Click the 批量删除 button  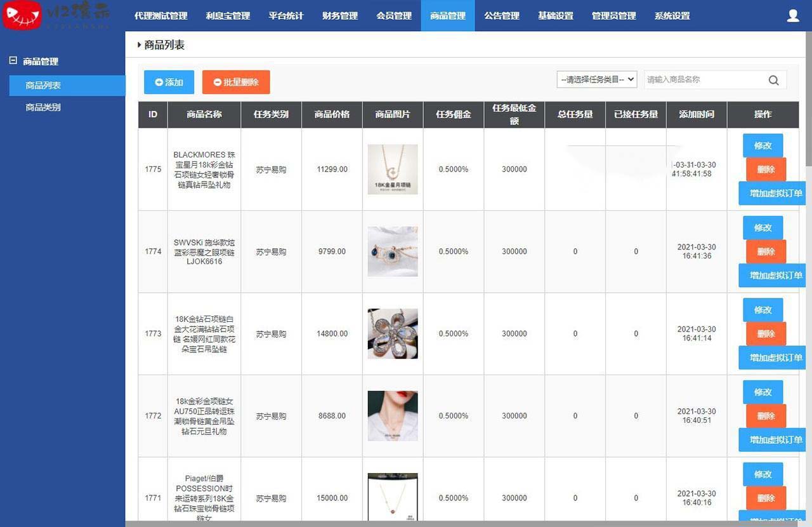[236, 83]
